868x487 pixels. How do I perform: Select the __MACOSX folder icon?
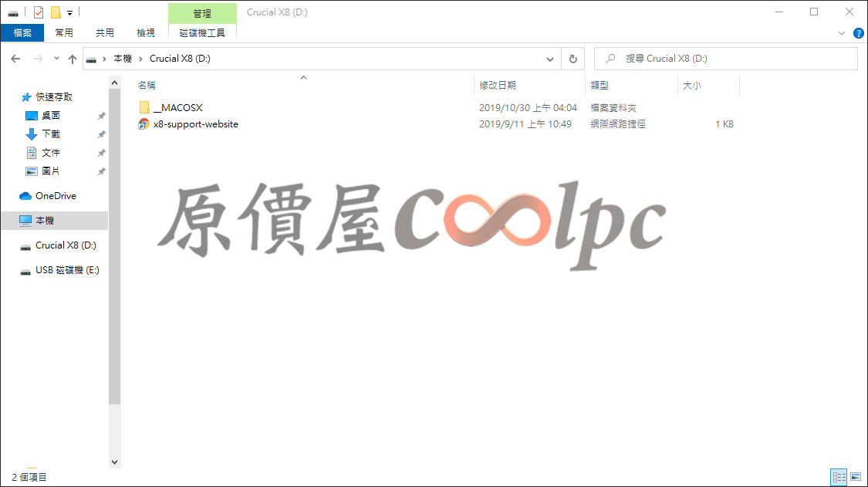pos(144,107)
